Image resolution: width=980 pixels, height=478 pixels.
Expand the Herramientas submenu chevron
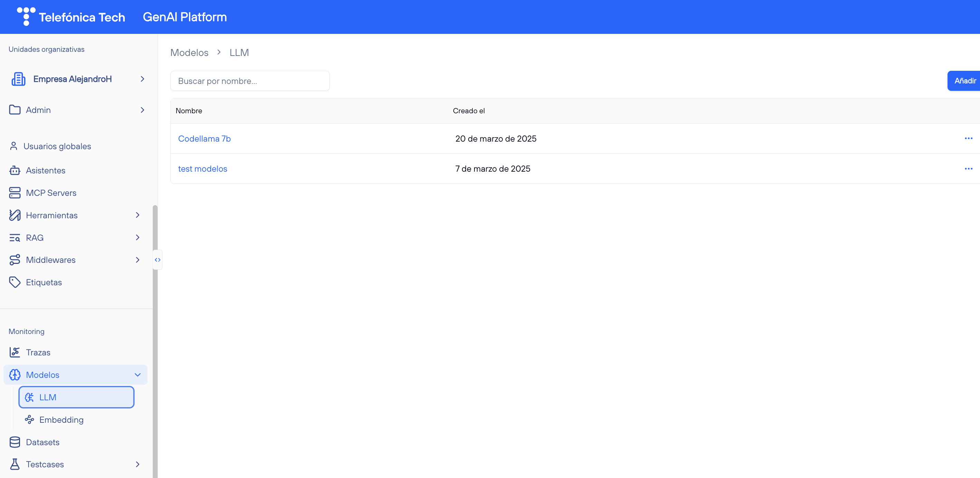137,215
